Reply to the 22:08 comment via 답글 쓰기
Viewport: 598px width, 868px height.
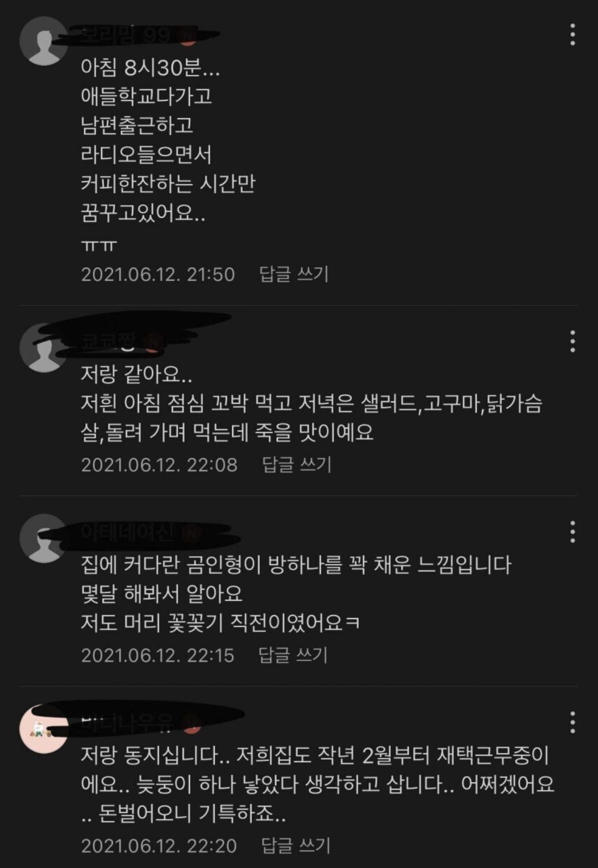(297, 465)
